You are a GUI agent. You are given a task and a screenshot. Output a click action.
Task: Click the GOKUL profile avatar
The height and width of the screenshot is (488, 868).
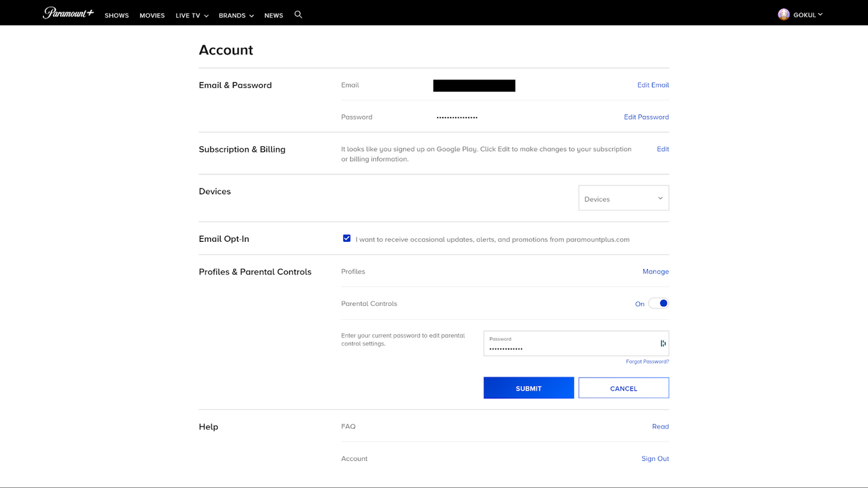784,14
